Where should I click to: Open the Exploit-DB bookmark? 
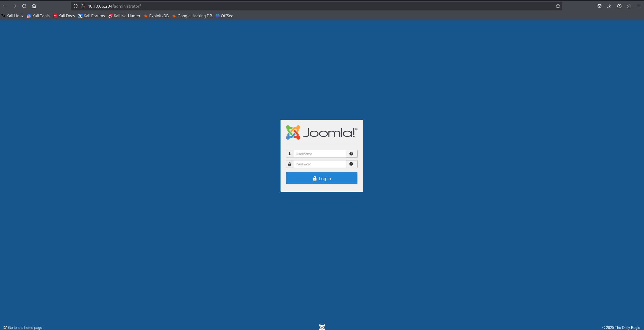(156, 16)
